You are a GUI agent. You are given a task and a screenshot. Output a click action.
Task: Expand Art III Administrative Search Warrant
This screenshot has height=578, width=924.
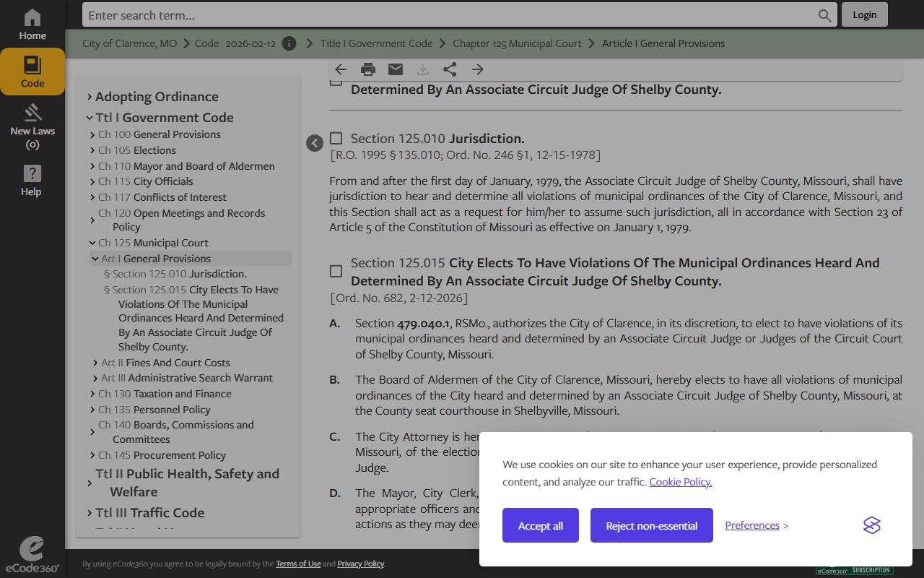click(x=95, y=378)
